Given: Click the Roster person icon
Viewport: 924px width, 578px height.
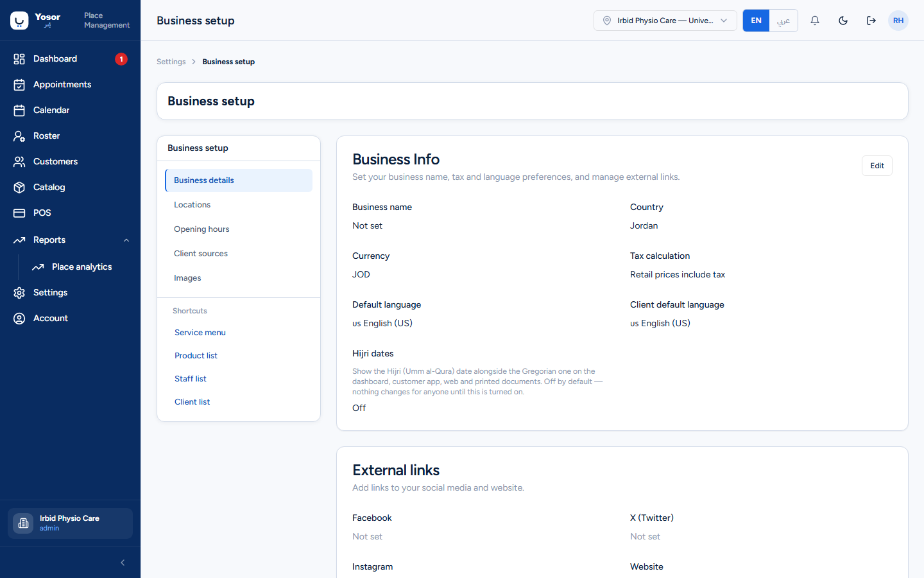Looking at the screenshot, I should point(19,136).
